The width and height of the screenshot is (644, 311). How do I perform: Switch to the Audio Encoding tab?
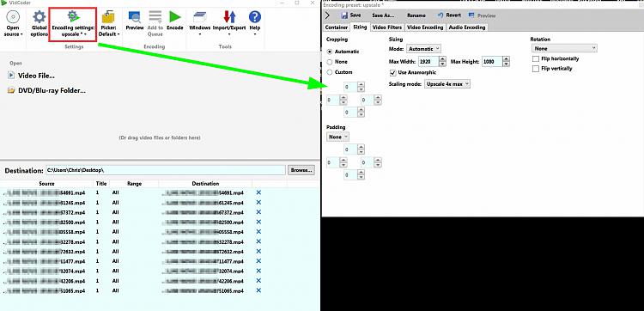(467, 27)
